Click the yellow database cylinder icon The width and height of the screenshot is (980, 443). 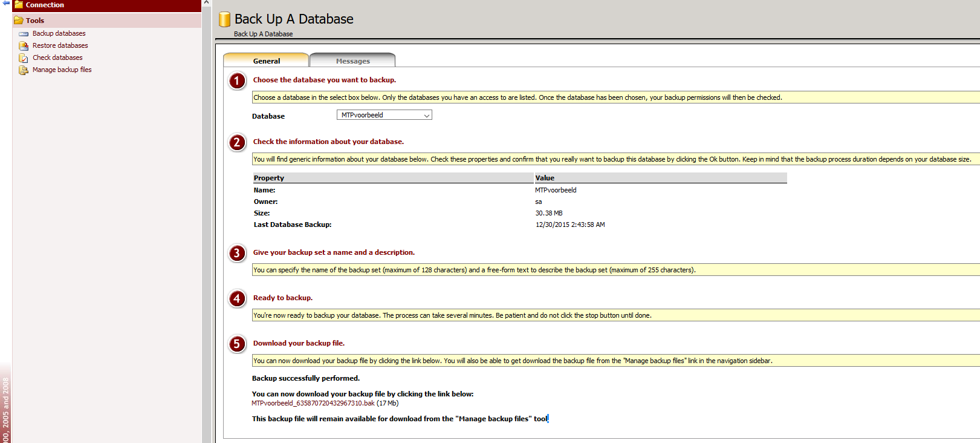click(x=224, y=19)
